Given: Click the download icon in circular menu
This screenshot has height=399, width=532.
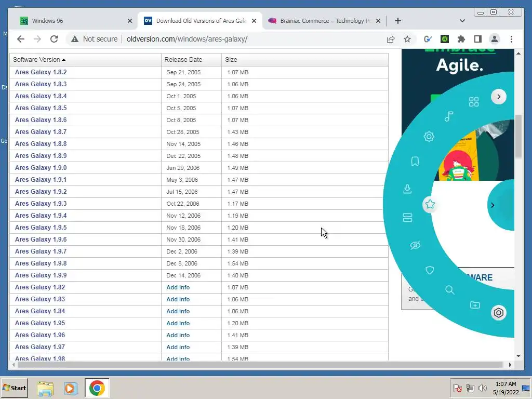Looking at the screenshot, I should pyautogui.click(x=407, y=189).
